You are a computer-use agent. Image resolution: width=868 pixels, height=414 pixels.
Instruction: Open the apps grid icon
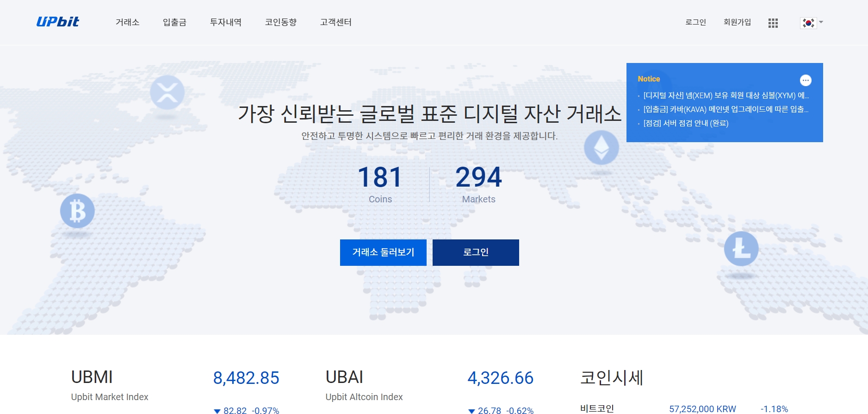pos(773,23)
